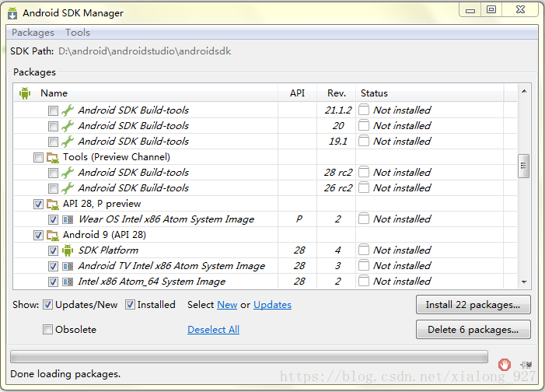Uncheck the Android 9 (API 28) group
The height and width of the screenshot is (392, 545).
(38, 236)
